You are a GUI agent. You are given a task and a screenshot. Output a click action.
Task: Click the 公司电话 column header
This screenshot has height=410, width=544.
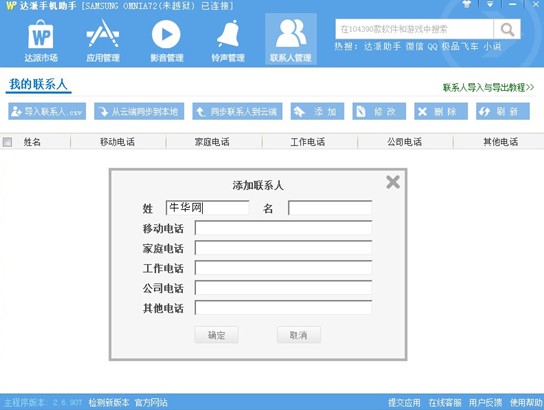(x=405, y=142)
